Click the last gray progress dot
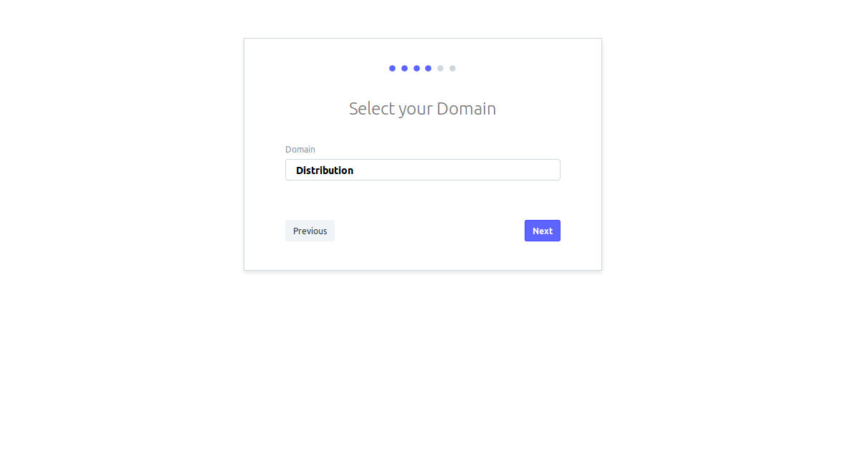This screenshot has height=462, width=868. pyautogui.click(x=452, y=69)
